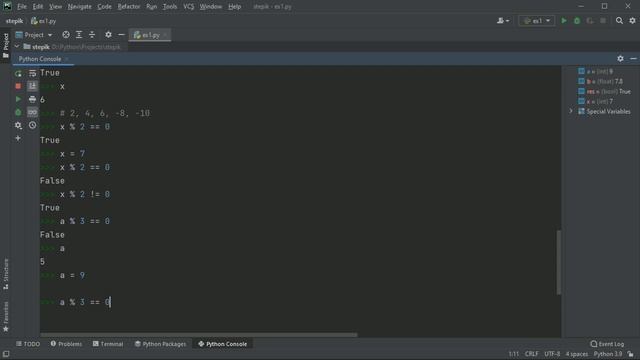Viewport: 640px width, 360px height.
Task: Collapse stepik folder in project tree
Action: (17, 47)
